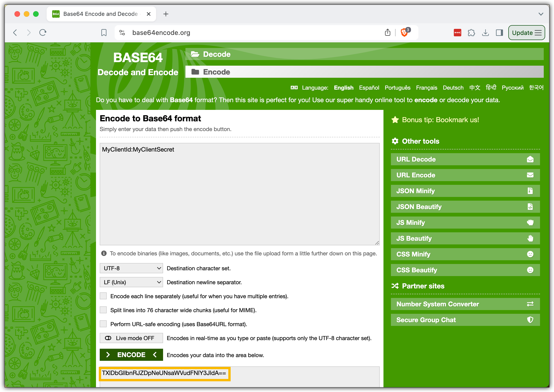
Task: Open the CSS Minify tool
Action: 465,254
